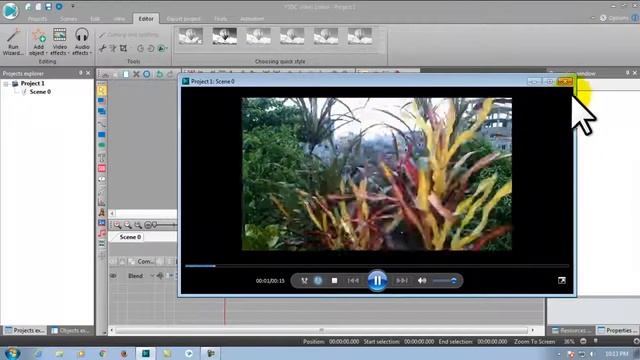Image resolution: width=640 pixels, height=360 pixels.
Task: Click the blue round button beside the stop control
Action: point(318,280)
